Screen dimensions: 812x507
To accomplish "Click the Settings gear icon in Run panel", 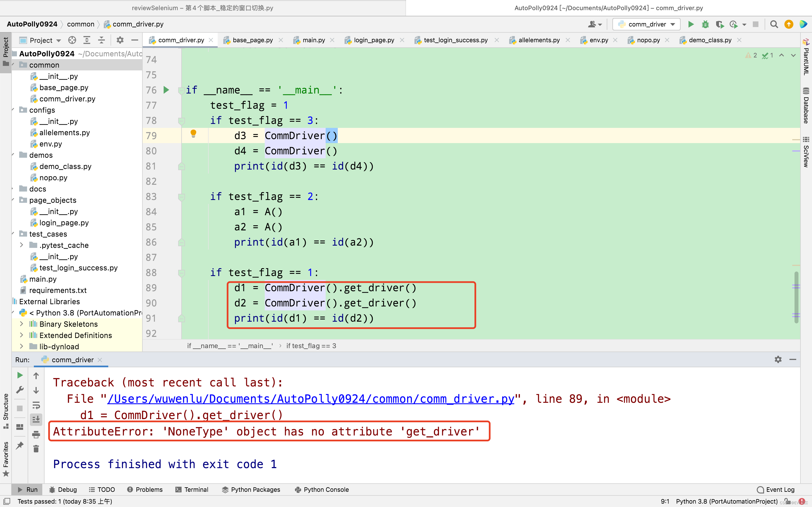I will (778, 360).
